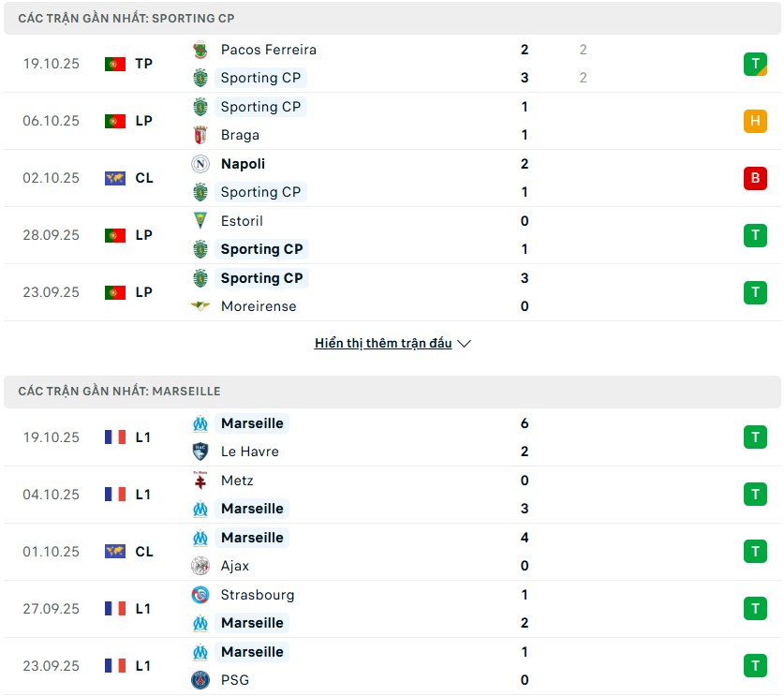Click the Strasbourg club logo
This screenshot has height=696, width=784.
click(199, 595)
